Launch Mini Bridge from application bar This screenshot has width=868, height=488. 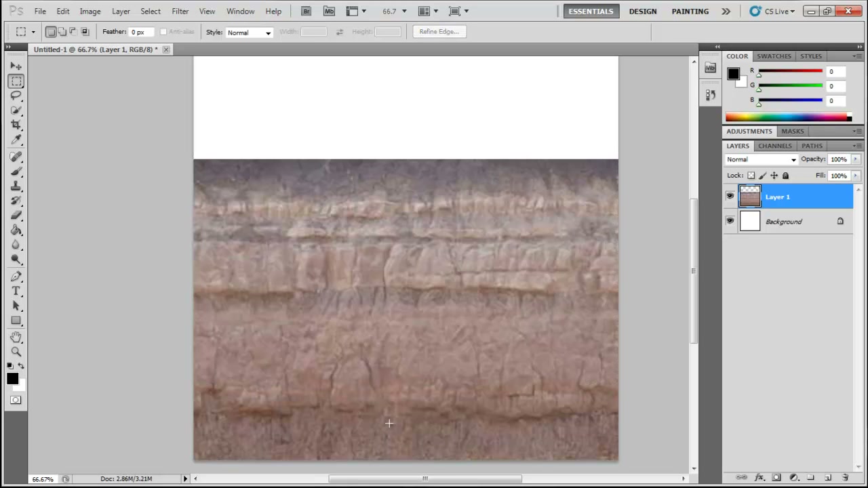pos(329,11)
